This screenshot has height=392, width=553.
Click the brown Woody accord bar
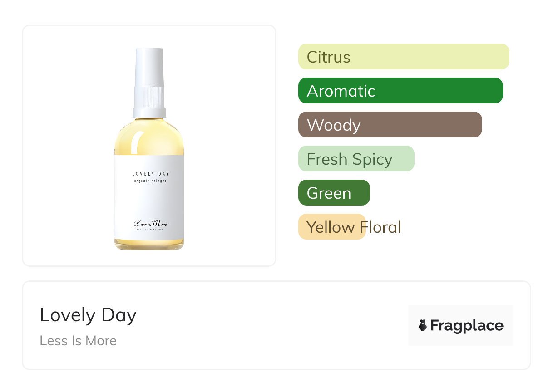tap(390, 125)
